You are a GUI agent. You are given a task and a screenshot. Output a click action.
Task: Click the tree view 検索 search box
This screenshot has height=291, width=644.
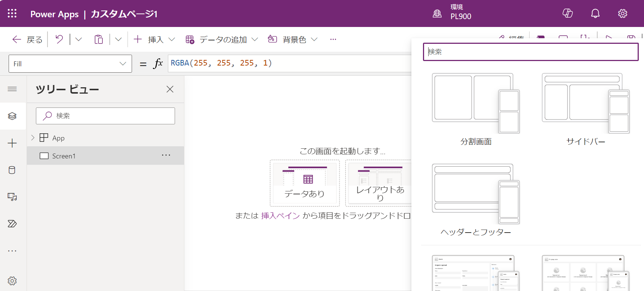(105, 116)
